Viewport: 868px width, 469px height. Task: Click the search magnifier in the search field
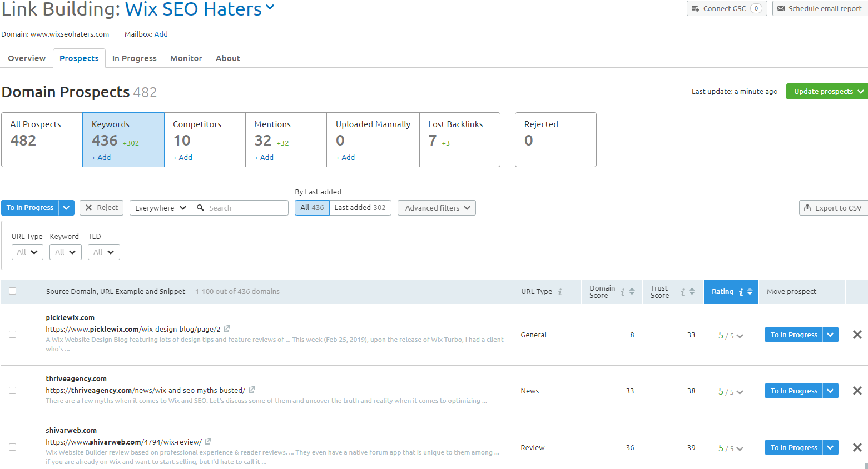[x=201, y=207]
